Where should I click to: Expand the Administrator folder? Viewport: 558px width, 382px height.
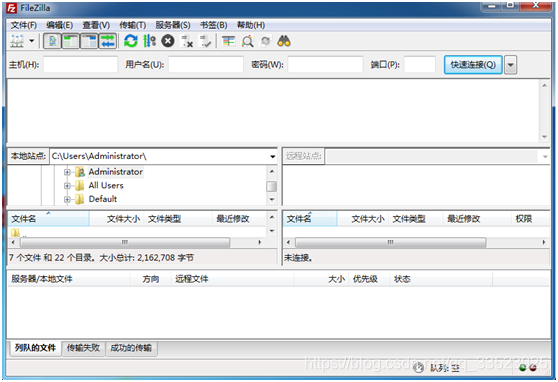pos(67,172)
